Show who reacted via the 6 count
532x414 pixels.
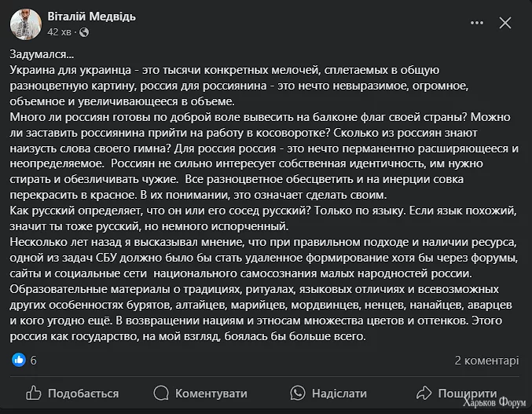point(34,360)
